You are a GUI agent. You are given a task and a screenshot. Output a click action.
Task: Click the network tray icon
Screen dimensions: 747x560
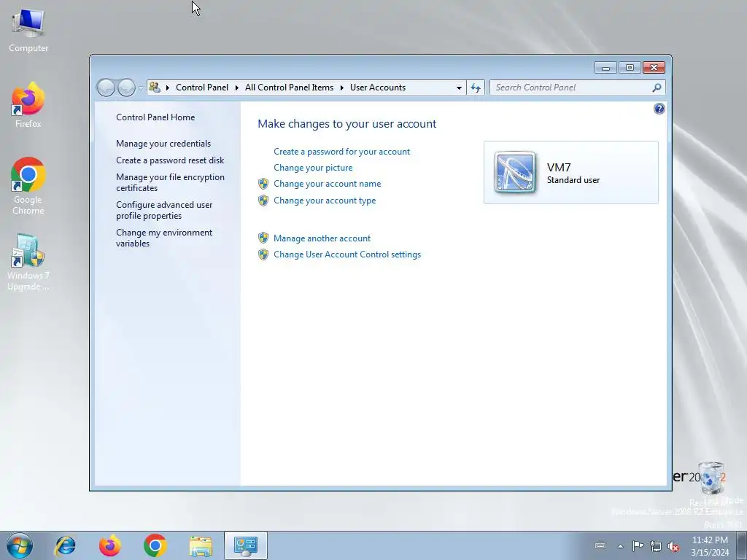[x=656, y=545]
